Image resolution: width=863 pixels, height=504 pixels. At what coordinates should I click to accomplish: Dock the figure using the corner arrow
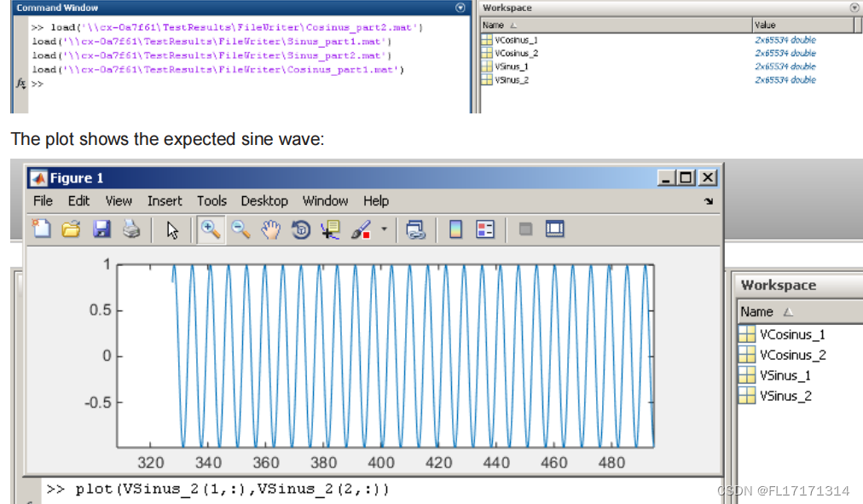[709, 201]
